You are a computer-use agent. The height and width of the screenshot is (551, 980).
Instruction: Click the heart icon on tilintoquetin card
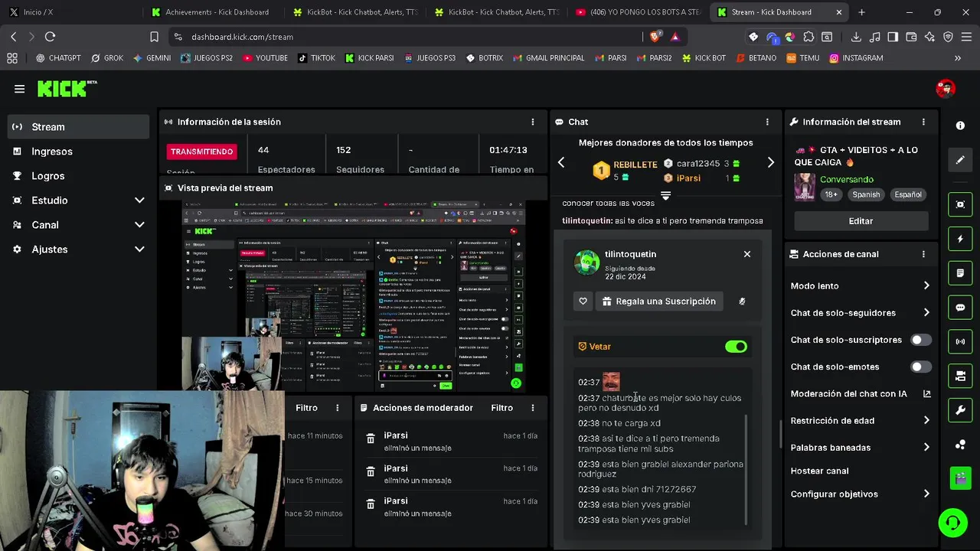(x=583, y=302)
